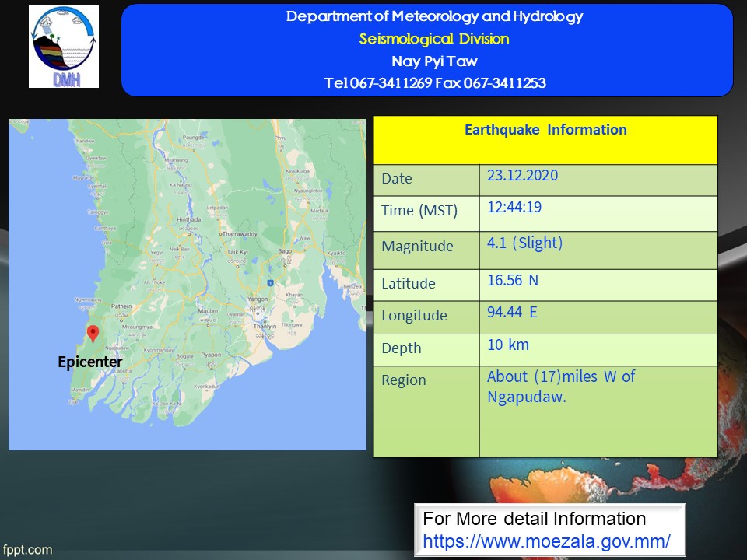Click the 'Taik Kyi' label on the map
The width and height of the screenshot is (747, 560).
pos(237,252)
